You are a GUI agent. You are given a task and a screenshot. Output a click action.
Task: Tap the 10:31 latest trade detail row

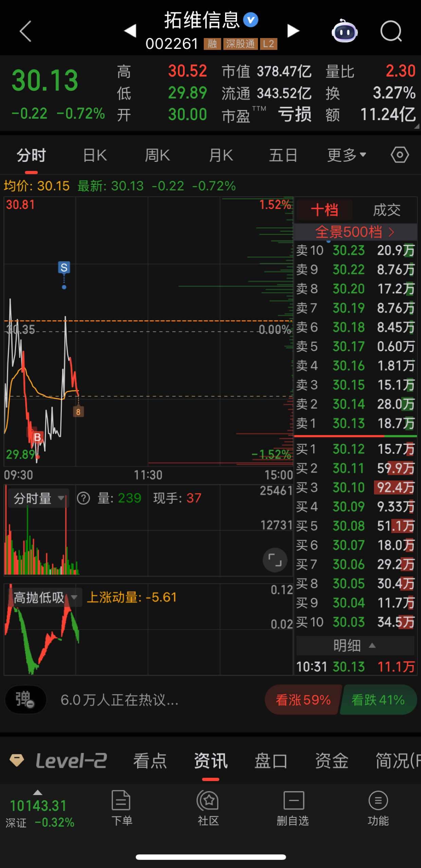(x=355, y=667)
